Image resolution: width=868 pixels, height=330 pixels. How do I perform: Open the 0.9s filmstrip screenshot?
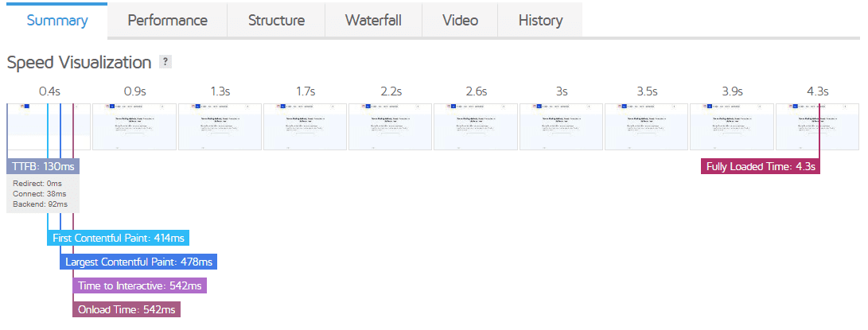tap(134, 126)
